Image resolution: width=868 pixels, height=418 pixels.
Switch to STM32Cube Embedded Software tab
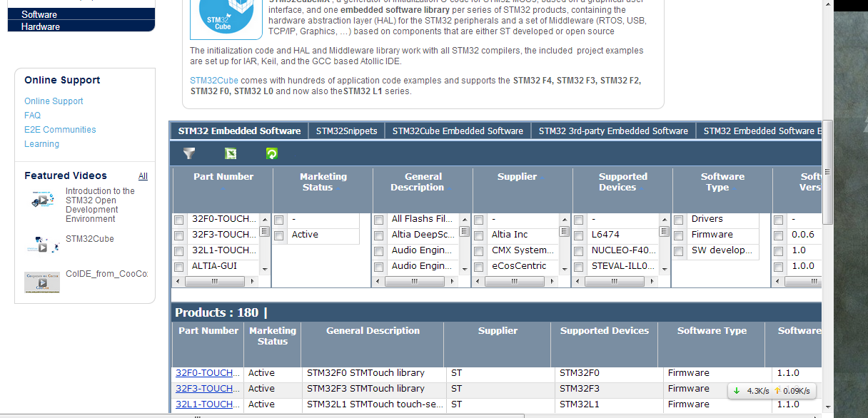pos(458,131)
